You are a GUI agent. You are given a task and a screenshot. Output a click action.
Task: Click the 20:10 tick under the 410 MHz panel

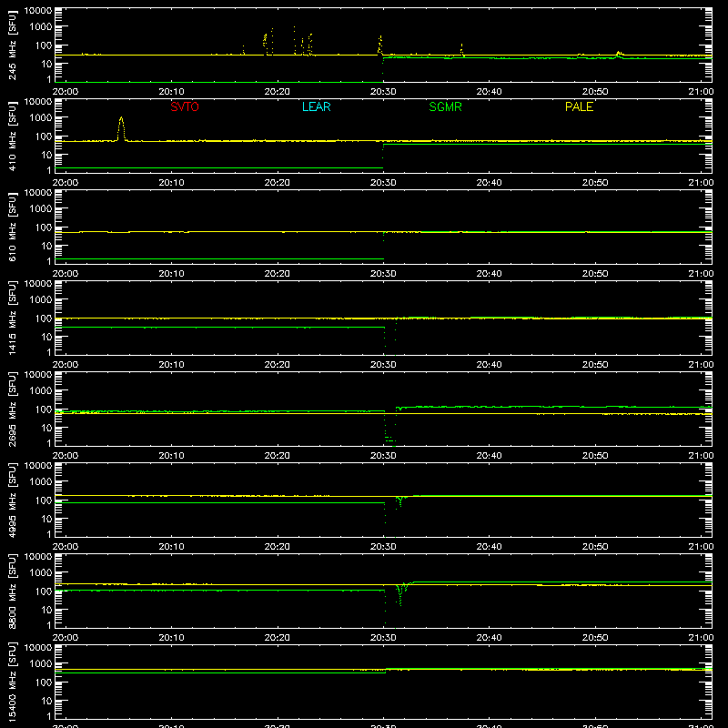click(171, 183)
